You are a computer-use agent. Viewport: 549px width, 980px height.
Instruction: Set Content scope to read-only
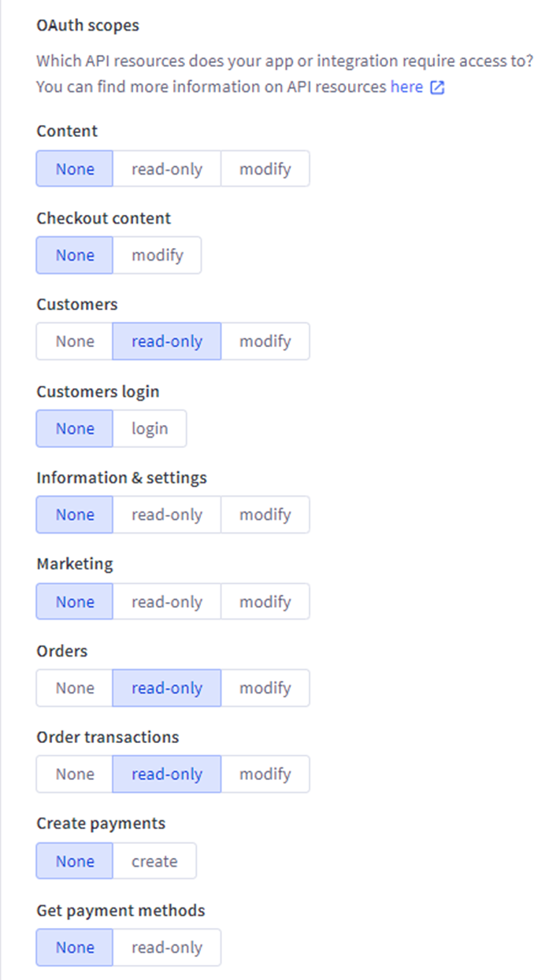[x=166, y=169]
